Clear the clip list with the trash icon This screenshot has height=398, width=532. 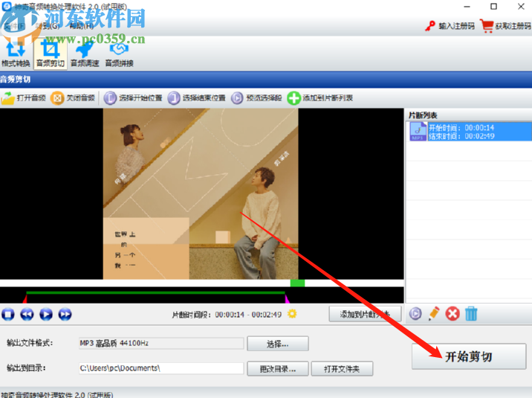tap(471, 314)
